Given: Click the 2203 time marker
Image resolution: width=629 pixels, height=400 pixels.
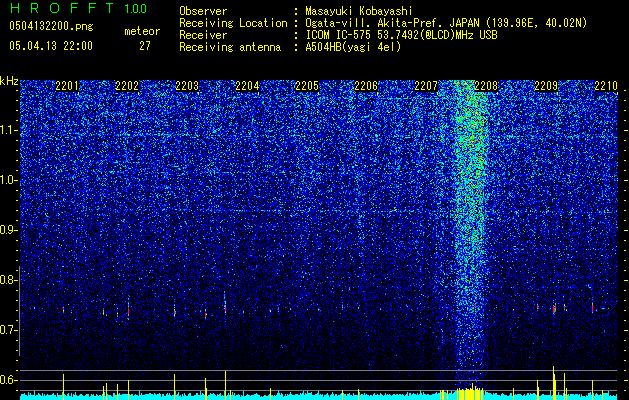Looking at the screenshot, I should click(187, 86).
